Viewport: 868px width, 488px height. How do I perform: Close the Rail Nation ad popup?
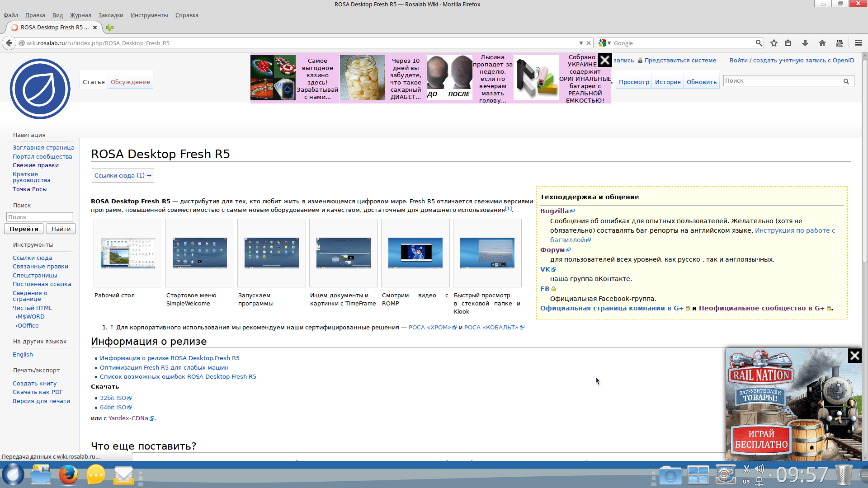(854, 356)
